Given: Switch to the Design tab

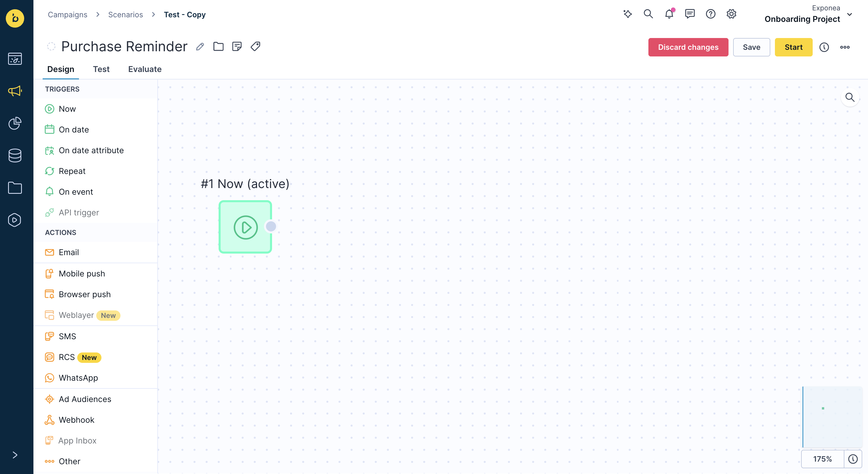Looking at the screenshot, I should [61, 69].
